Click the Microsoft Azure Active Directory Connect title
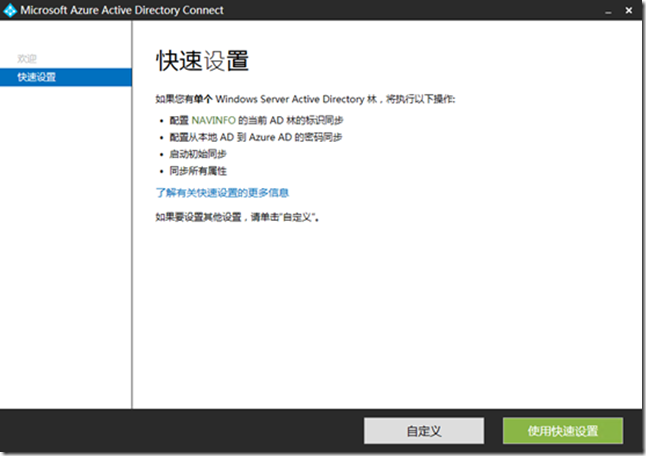The width and height of the screenshot is (646, 456). [122, 10]
